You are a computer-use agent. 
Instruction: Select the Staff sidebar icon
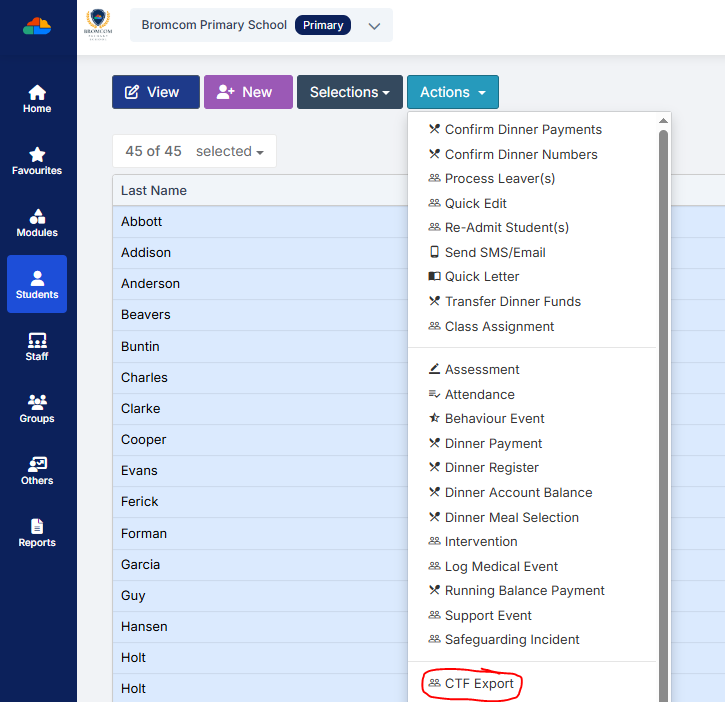point(37,346)
